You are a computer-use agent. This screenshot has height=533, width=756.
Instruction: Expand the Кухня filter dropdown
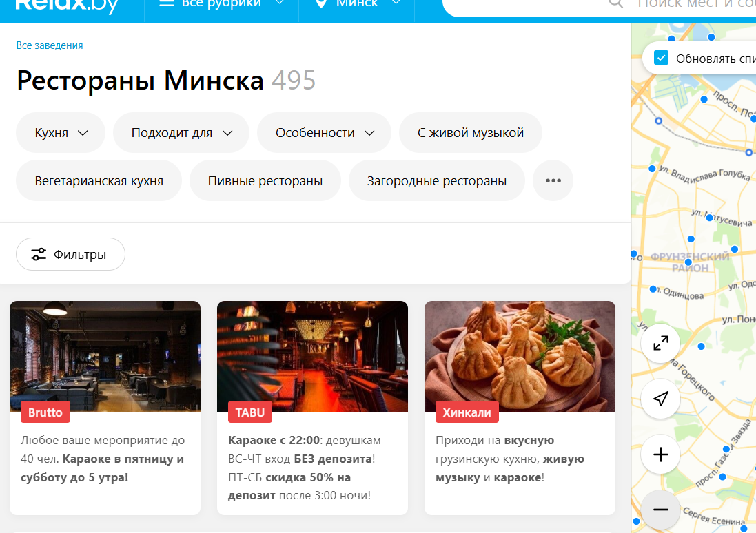61,132
